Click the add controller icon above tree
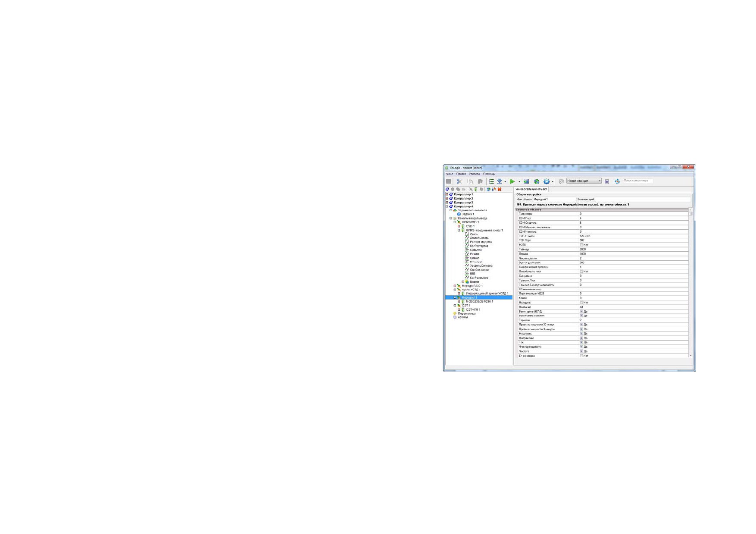 point(447,189)
